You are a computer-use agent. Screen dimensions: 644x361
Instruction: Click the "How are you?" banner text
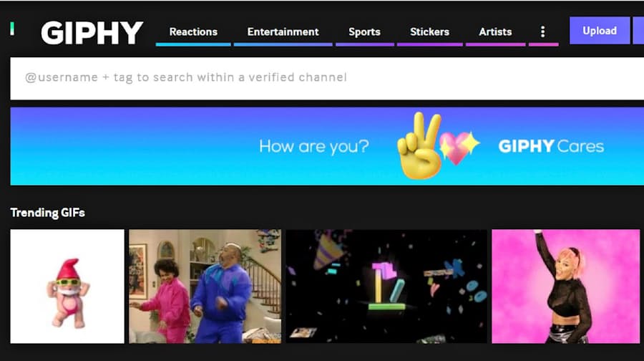pyautogui.click(x=313, y=147)
